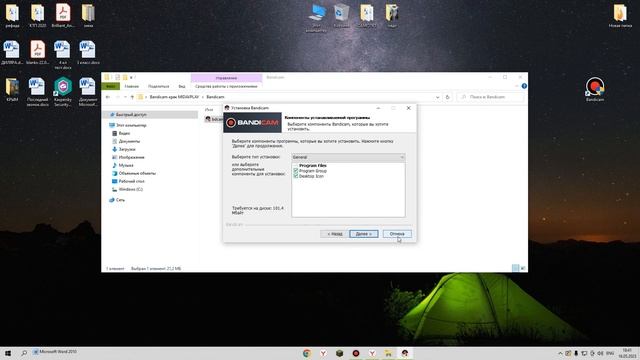Click Назад button in Bandicam installer
The width and height of the screenshot is (640, 360).
334,234
